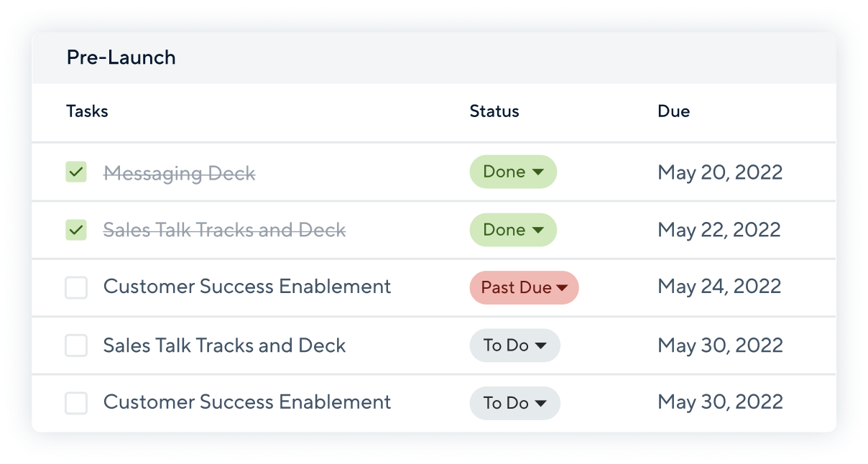Uncheck the completed Sales Talk Tracks checkbox

(x=76, y=230)
